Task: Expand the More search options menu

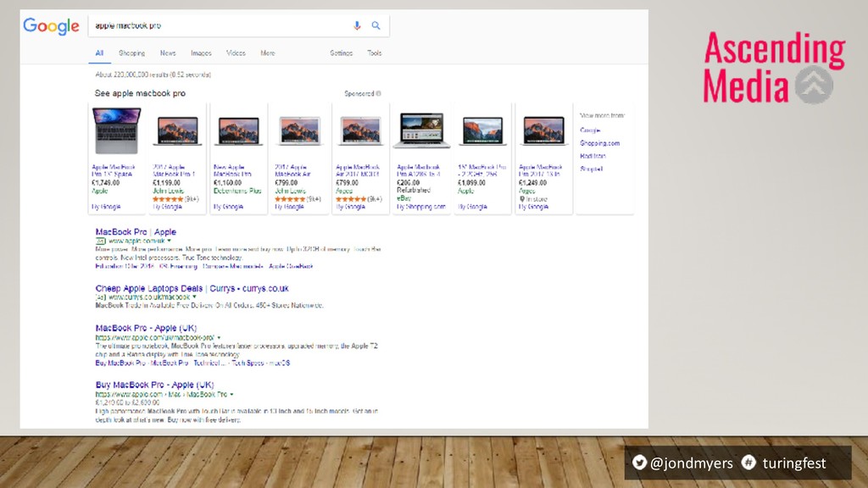Action: 268,53
